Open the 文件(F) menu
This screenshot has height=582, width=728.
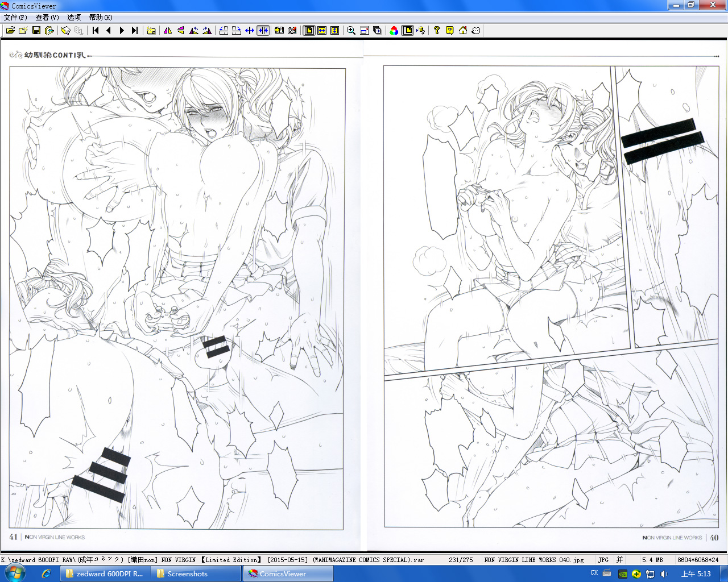pos(15,17)
